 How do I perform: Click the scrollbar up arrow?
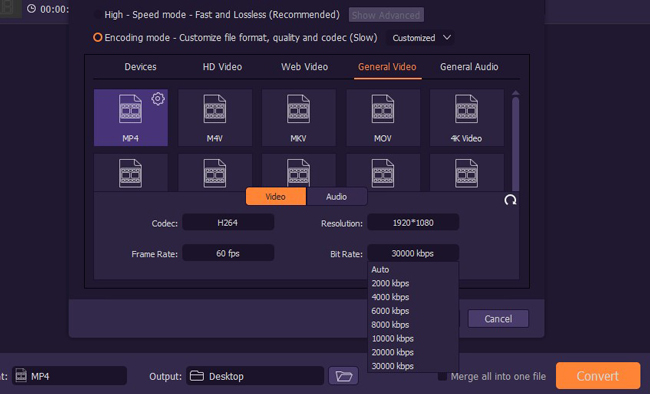(x=515, y=93)
